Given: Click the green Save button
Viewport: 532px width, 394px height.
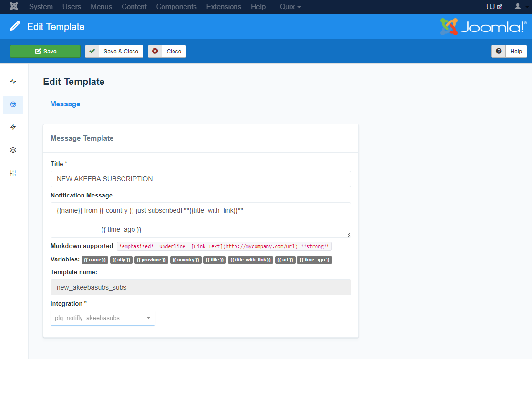Looking at the screenshot, I should tap(45, 51).
